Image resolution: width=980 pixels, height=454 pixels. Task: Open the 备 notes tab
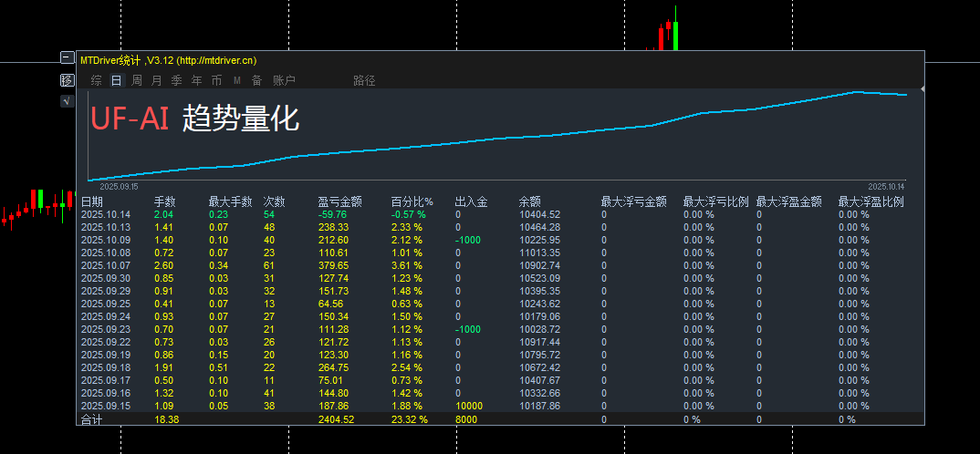pos(257,80)
